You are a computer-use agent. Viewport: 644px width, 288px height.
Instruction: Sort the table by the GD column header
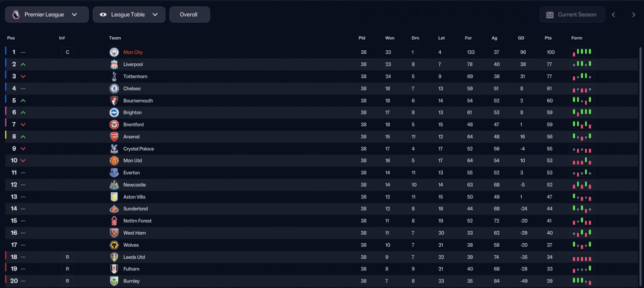tap(521, 38)
